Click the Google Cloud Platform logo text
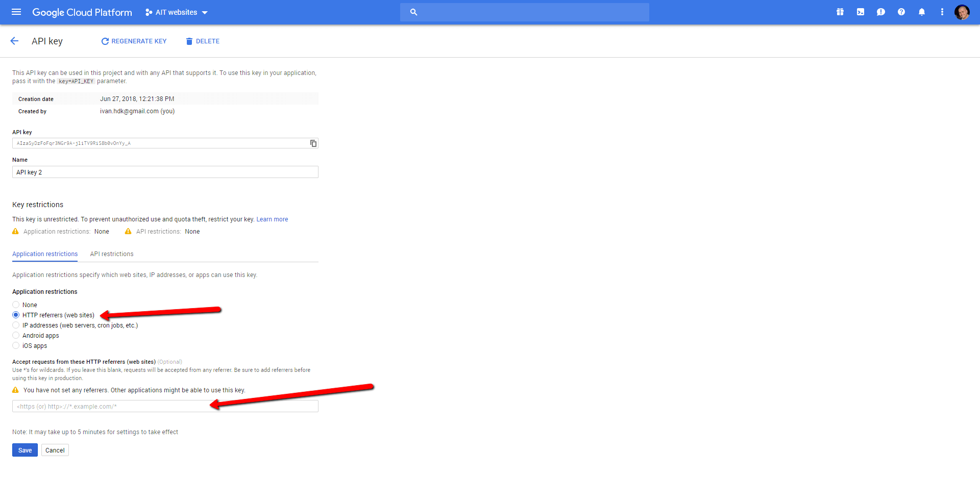 coord(82,12)
